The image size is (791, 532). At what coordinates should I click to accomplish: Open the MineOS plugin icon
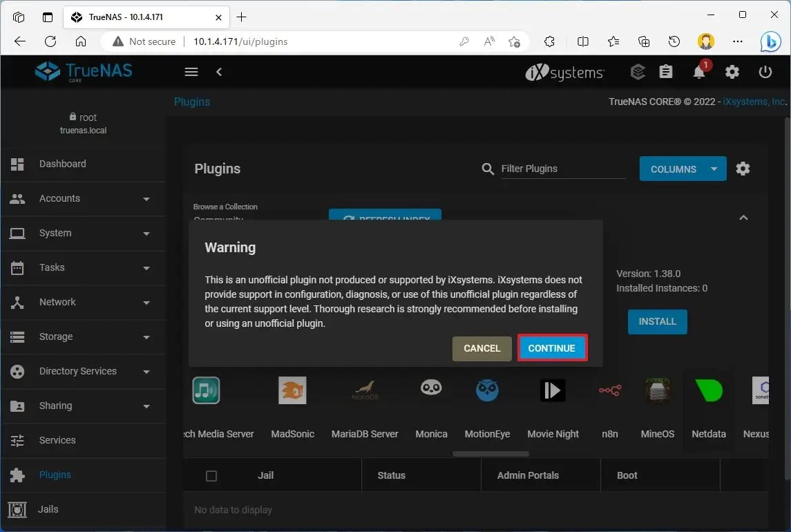657,390
